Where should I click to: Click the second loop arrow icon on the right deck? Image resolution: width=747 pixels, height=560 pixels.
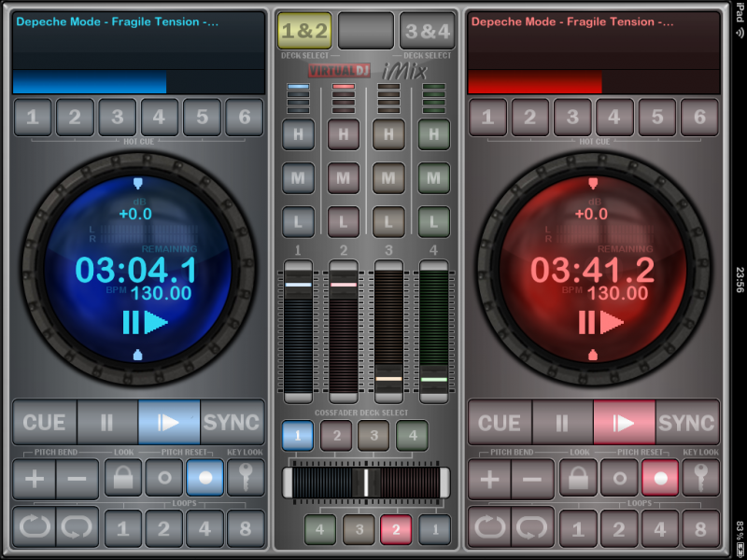[x=532, y=527]
